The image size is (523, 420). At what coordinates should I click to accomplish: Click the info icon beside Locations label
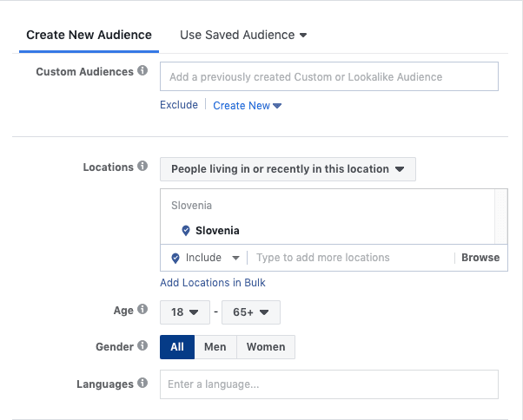142,167
